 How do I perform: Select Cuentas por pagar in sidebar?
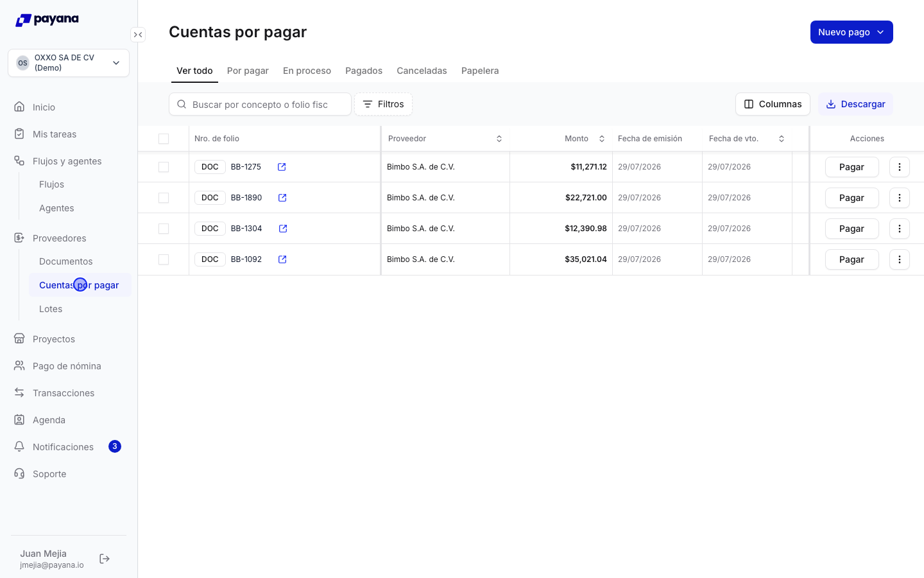[x=80, y=285]
